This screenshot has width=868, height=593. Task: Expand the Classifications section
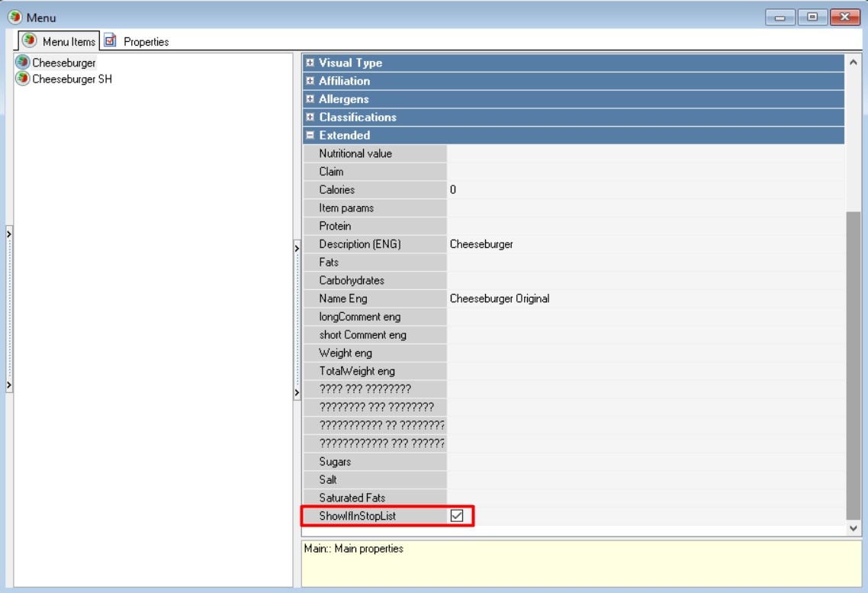[310, 118]
